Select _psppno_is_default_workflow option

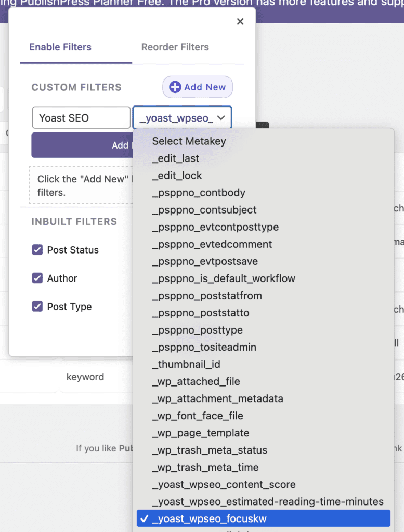(x=224, y=278)
